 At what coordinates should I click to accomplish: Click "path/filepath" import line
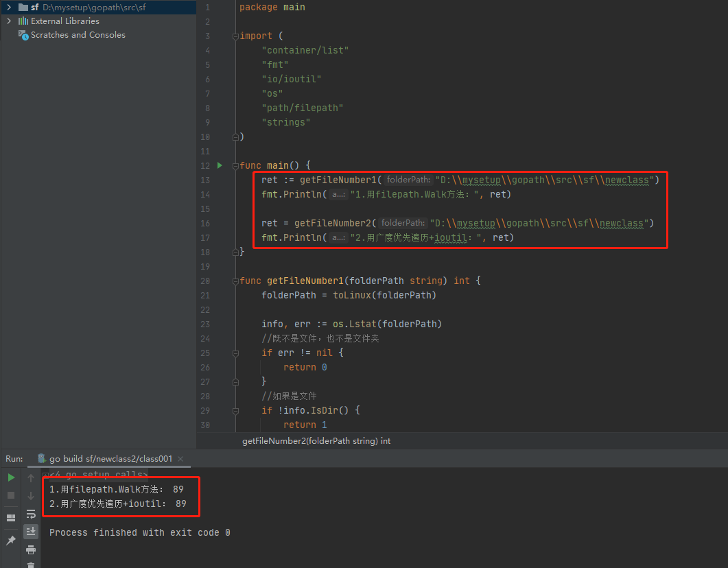coord(303,108)
